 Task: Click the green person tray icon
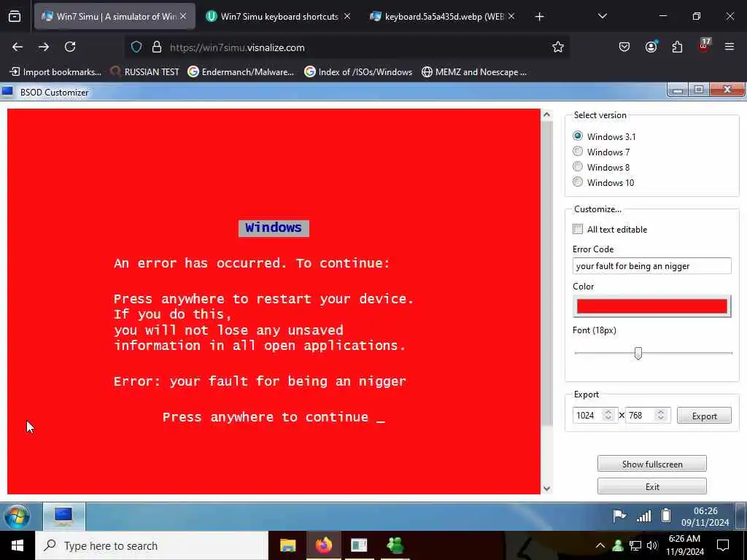[x=618, y=545]
